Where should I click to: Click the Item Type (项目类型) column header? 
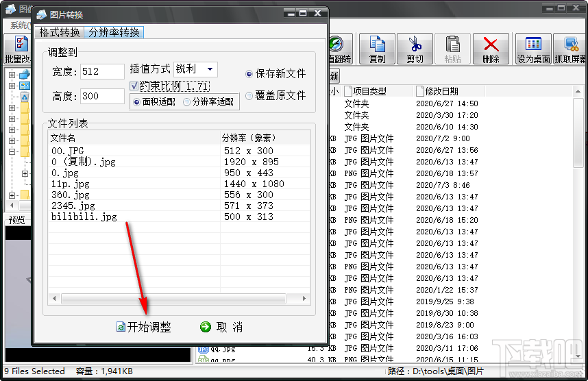(x=377, y=91)
